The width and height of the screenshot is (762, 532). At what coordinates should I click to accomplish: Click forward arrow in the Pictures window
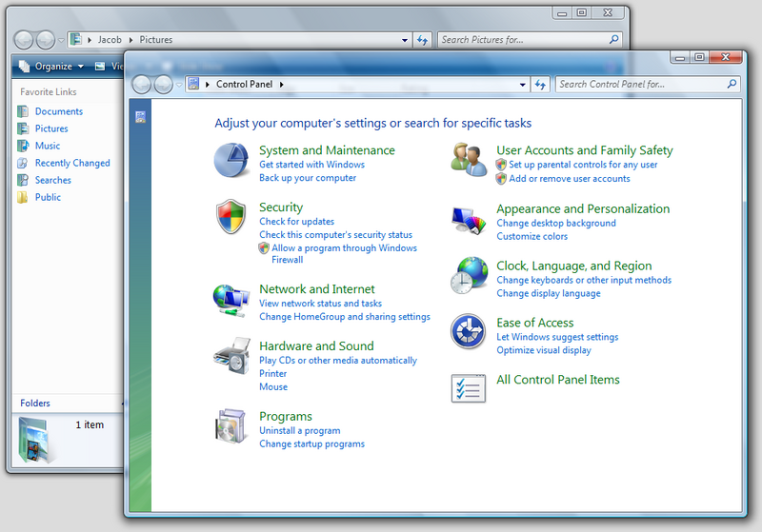45,40
